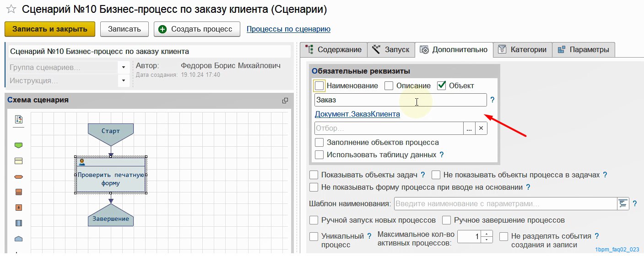
Task: Choose the blue nested process shape
Action: pyautogui.click(x=19, y=223)
